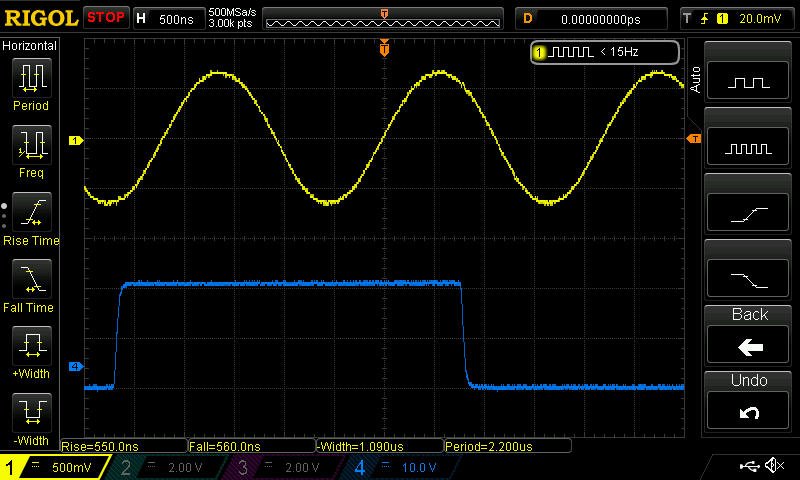Select the +Width measurement icon
The width and height of the screenshot is (800, 480).
coord(32,347)
